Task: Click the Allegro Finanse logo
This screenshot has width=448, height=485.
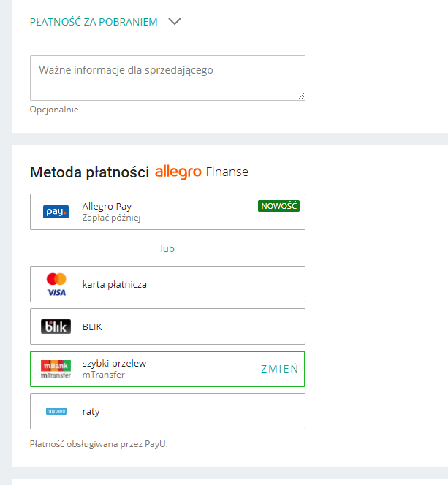Action: (202, 172)
